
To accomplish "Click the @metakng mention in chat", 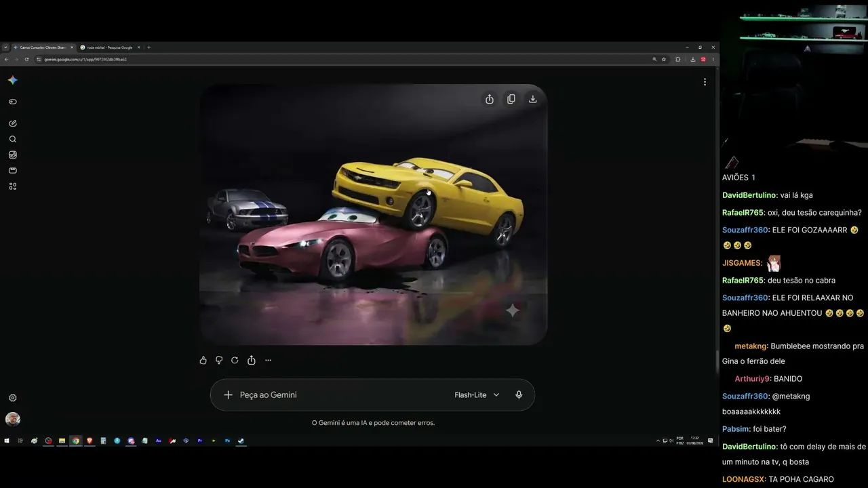I will [791, 396].
